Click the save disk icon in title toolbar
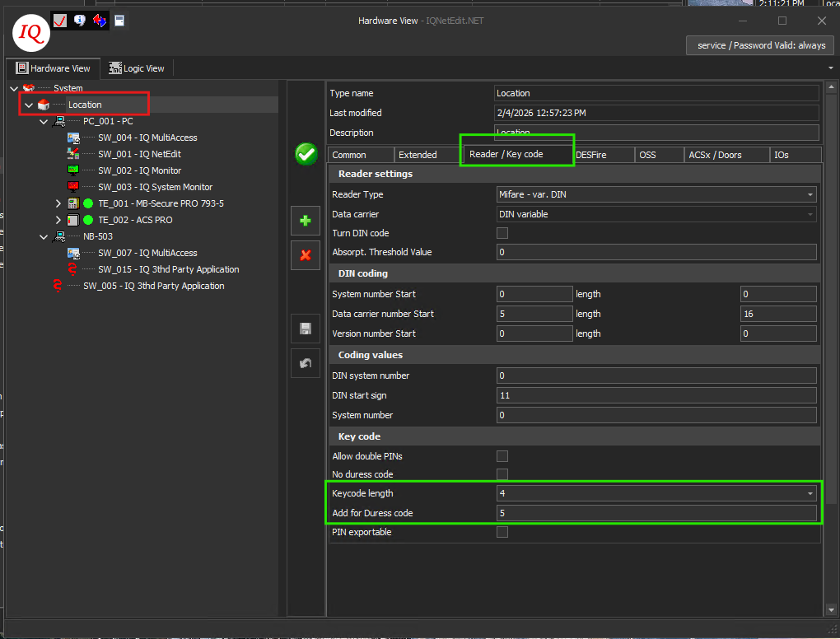 (x=119, y=21)
